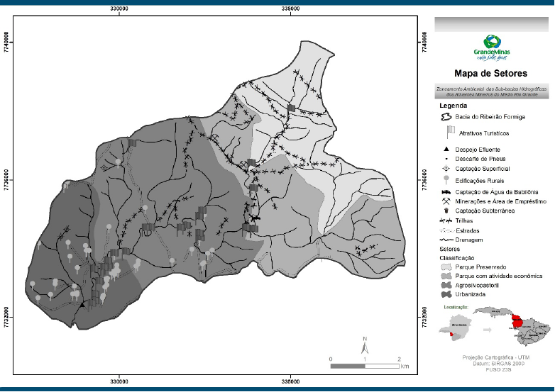Select the Captação Superficial legend symbol
The height and width of the screenshot is (392, 555).
pos(446,169)
